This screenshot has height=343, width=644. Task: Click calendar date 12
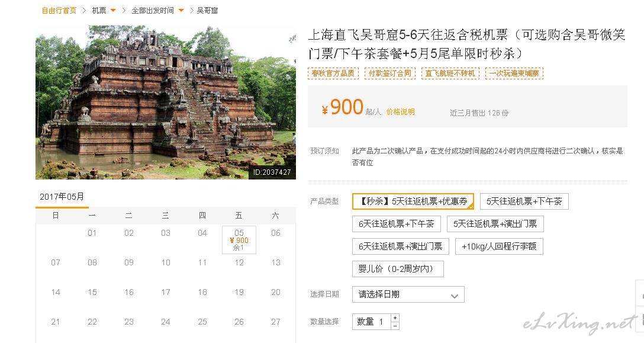(239, 262)
